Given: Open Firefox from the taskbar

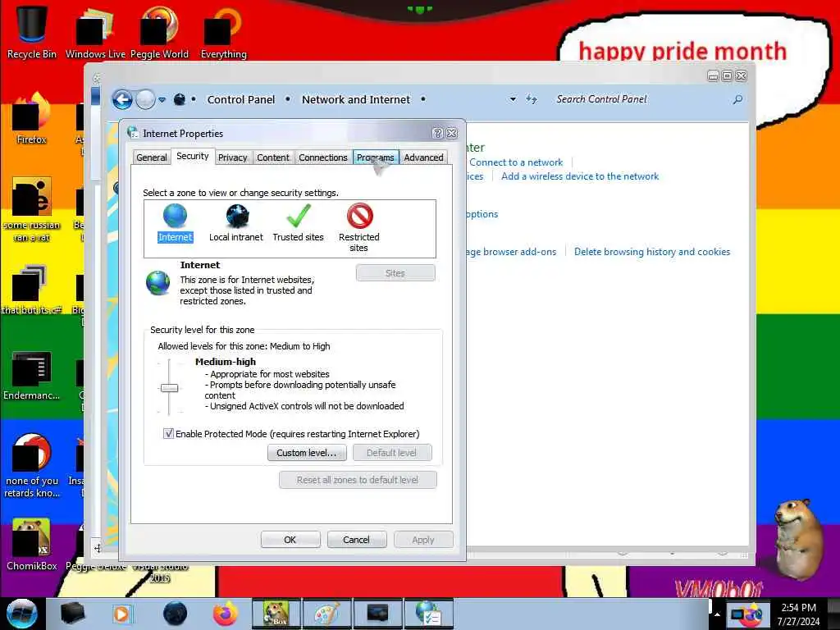Looking at the screenshot, I should (226, 614).
